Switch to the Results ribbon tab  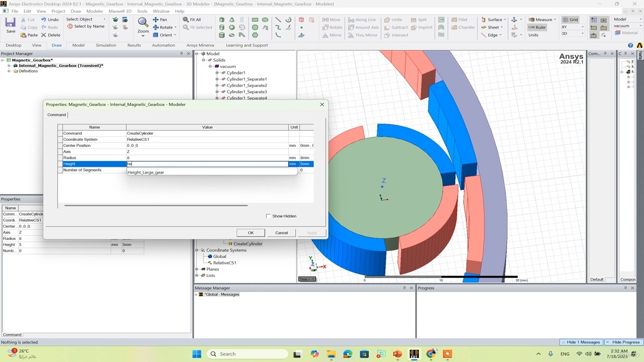(x=134, y=45)
